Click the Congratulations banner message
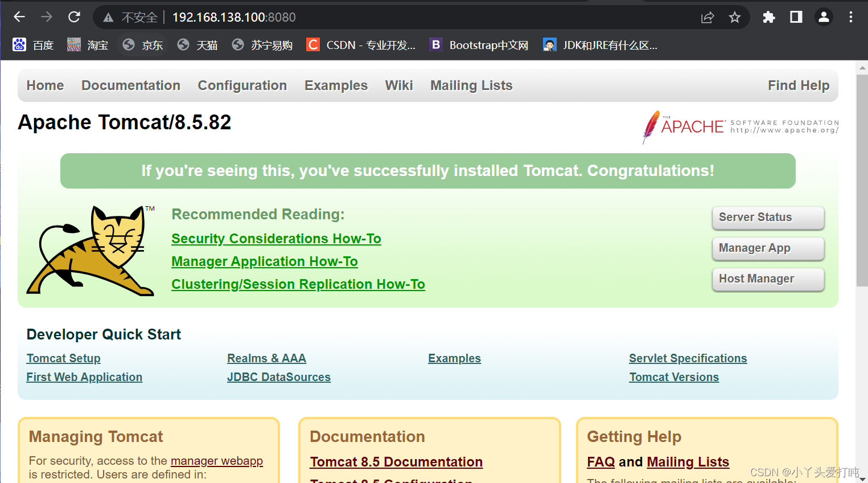This screenshot has width=868, height=483. pyautogui.click(x=427, y=171)
